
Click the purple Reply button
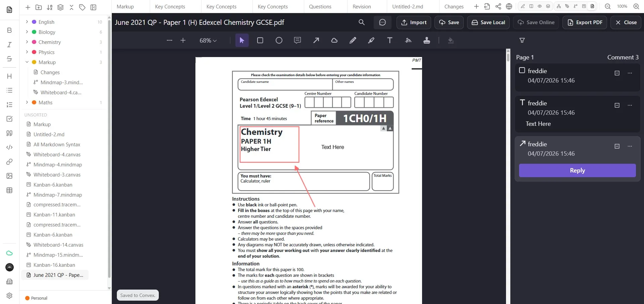pyautogui.click(x=577, y=170)
